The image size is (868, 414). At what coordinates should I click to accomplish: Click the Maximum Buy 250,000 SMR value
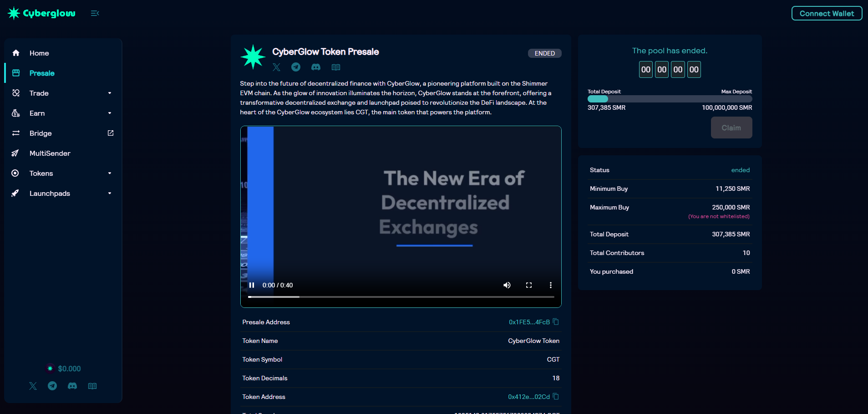coord(731,207)
